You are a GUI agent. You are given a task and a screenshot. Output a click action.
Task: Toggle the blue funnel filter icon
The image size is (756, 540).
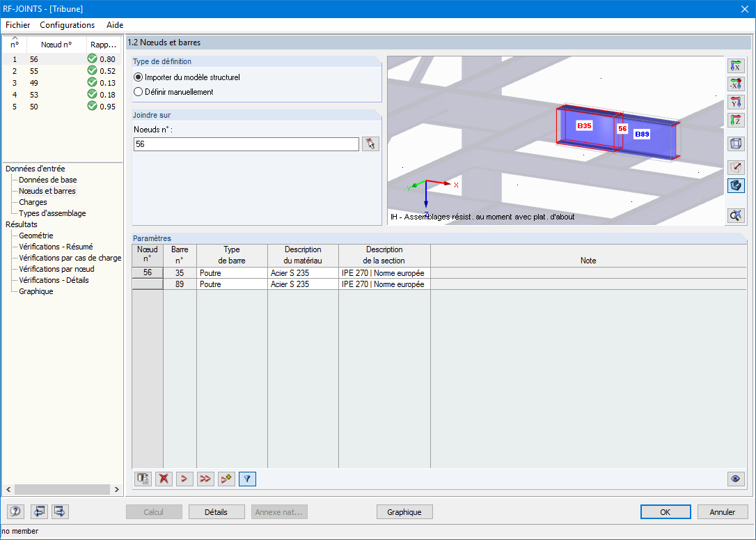tap(247, 479)
